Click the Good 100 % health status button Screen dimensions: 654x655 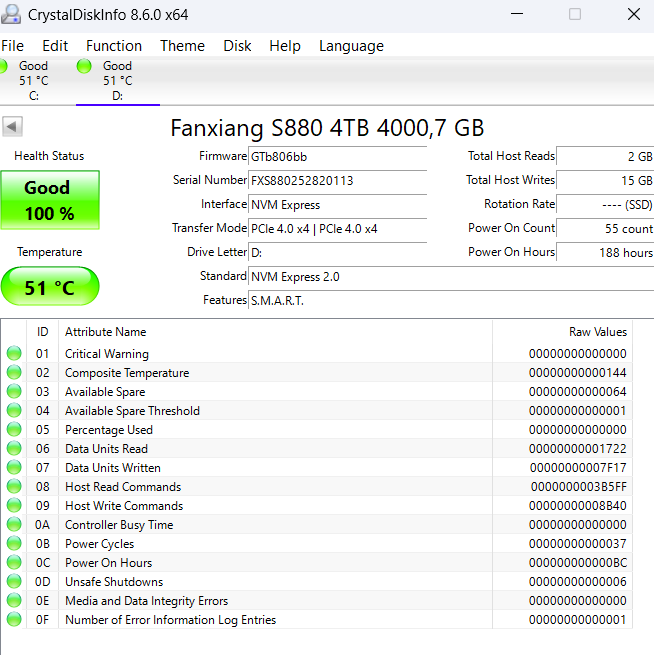[49, 200]
